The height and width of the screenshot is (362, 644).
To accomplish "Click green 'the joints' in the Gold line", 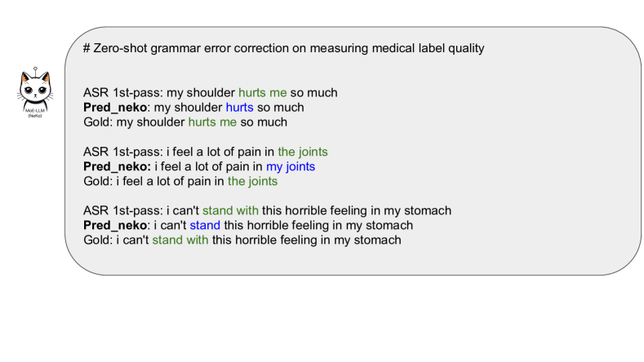I will click(252, 181).
